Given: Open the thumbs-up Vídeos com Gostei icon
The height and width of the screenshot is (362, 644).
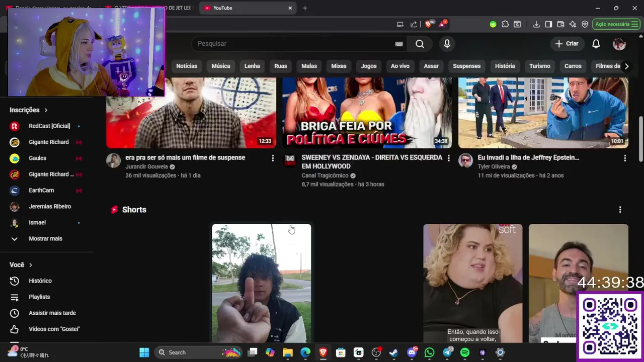Looking at the screenshot, I should pyautogui.click(x=15, y=329).
